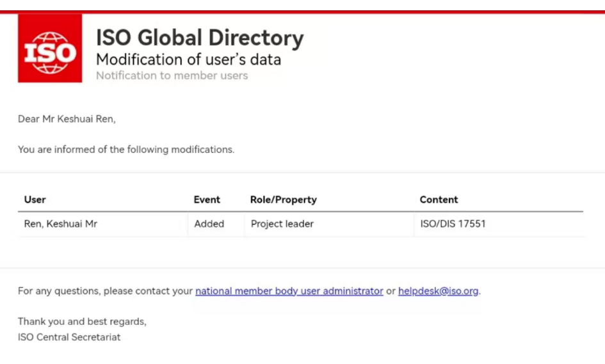
Task: Select the Ren, Keshuai Mr table cell
Action: point(60,224)
